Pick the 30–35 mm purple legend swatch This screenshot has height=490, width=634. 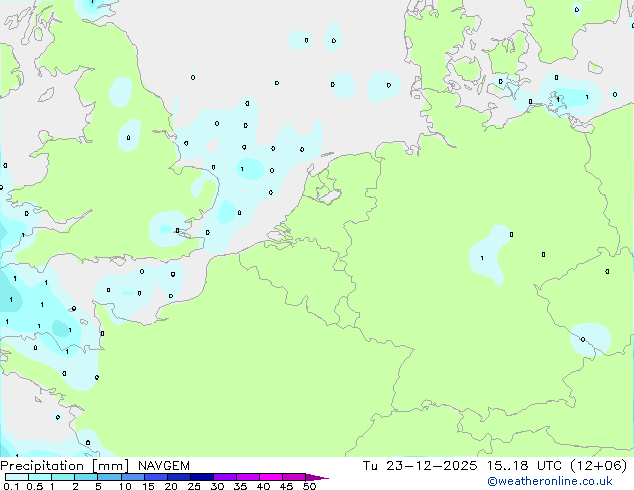(x=225, y=477)
